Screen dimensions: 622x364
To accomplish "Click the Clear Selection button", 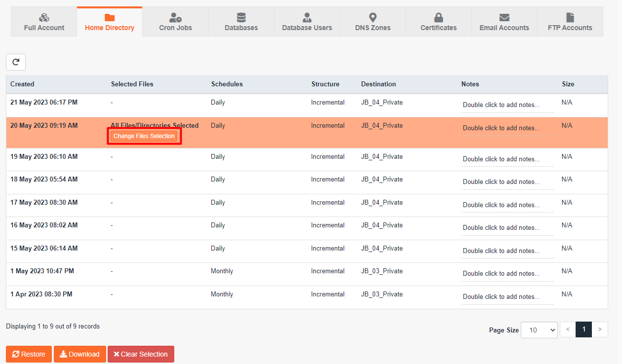I will pyautogui.click(x=141, y=354).
